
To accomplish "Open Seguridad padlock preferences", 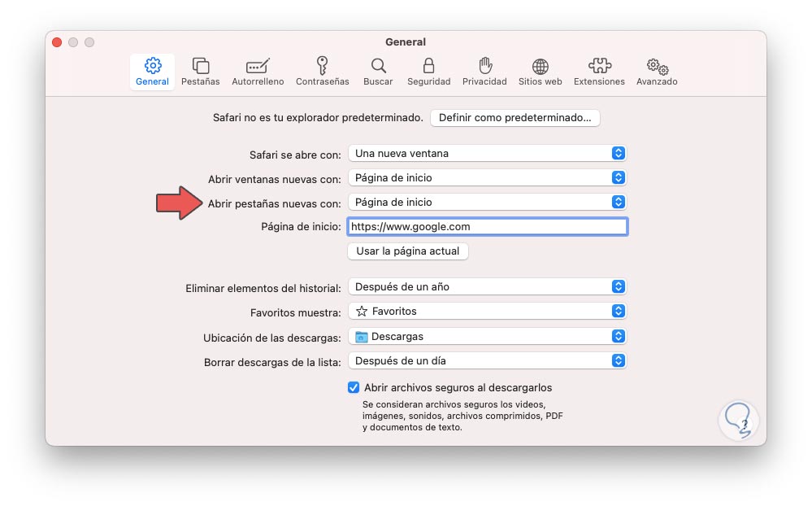I will 429,72.
